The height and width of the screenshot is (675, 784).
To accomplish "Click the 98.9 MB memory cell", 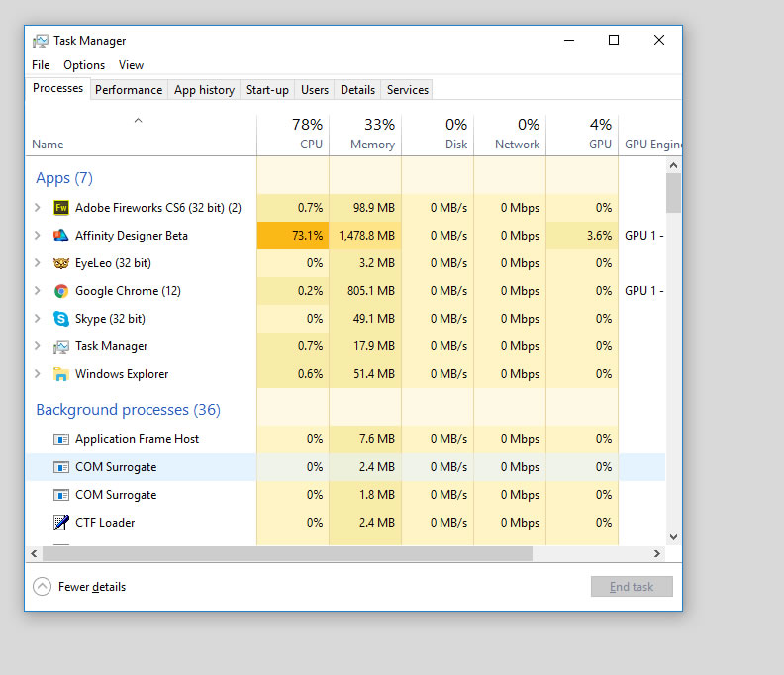I will (365, 208).
